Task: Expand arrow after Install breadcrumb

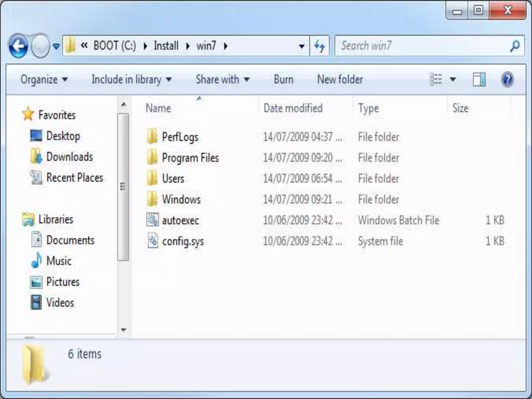Action: click(188, 46)
